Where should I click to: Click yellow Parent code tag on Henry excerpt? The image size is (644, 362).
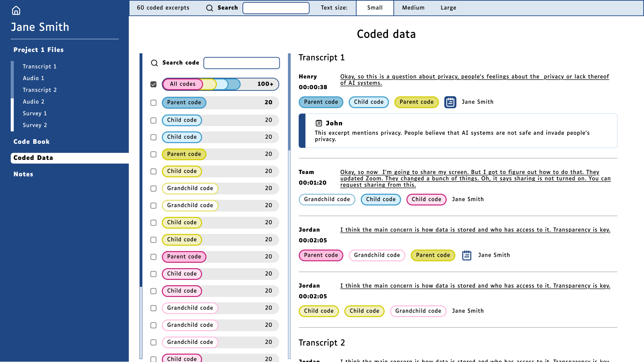pos(416,102)
